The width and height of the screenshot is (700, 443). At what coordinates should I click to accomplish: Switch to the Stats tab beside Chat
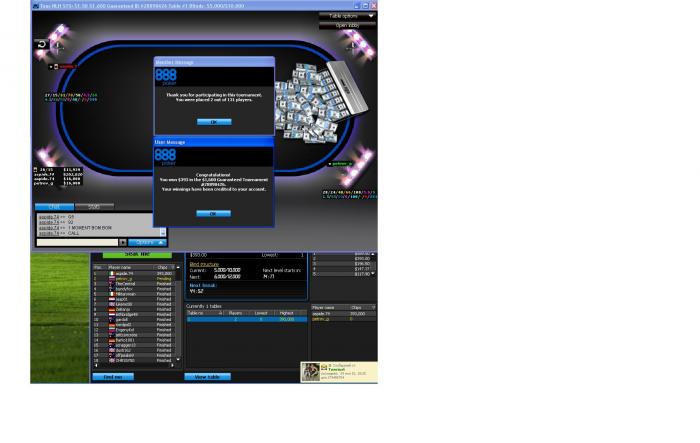coord(94,207)
